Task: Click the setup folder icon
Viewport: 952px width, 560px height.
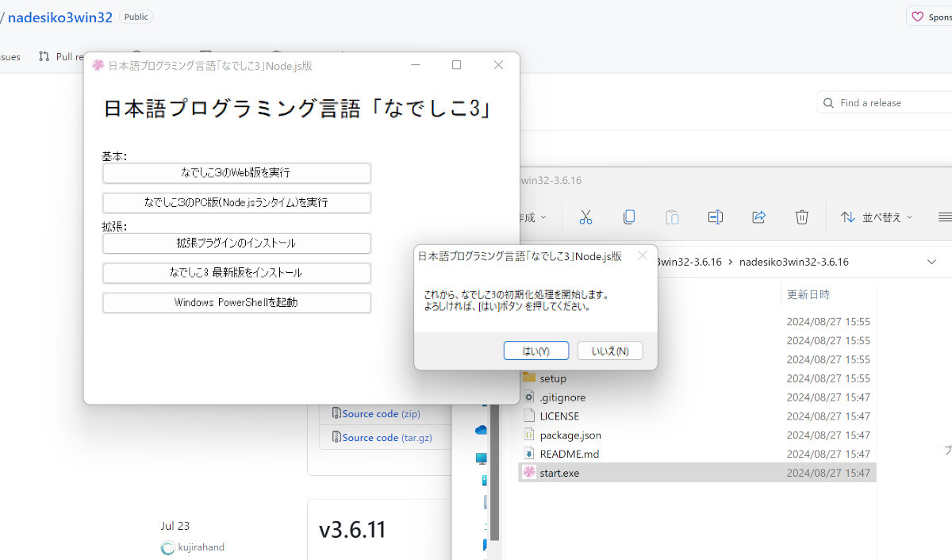Action: tap(529, 378)
